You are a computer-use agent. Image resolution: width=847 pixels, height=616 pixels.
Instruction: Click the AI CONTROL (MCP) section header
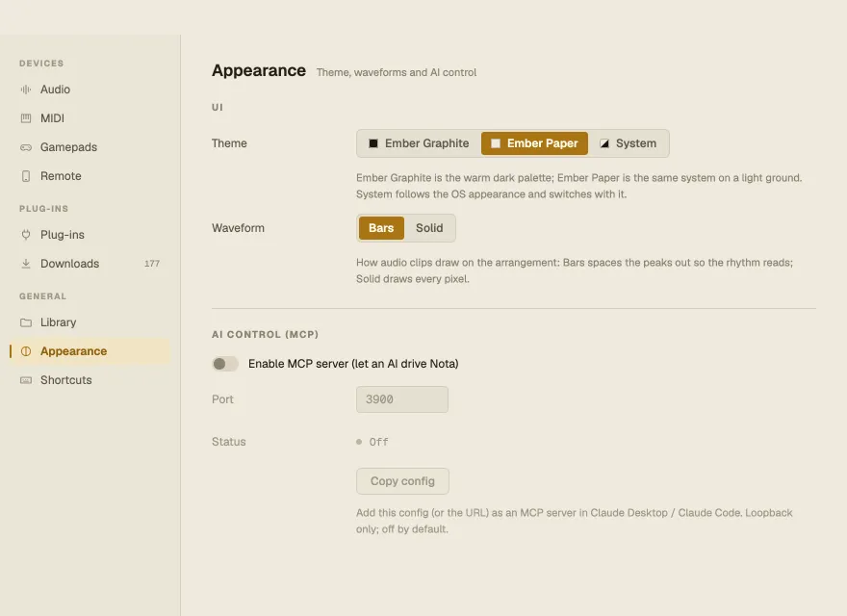[266, 335]
